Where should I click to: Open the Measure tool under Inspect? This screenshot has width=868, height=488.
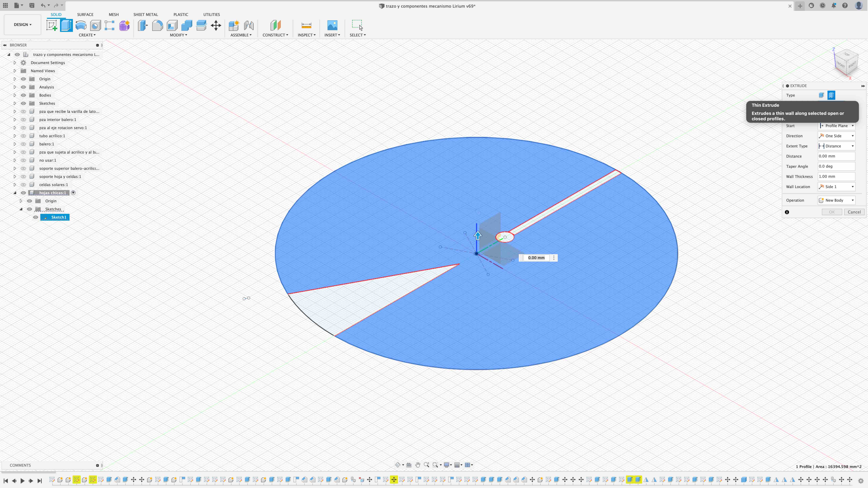pyautogui.click(x=306, y=26)
